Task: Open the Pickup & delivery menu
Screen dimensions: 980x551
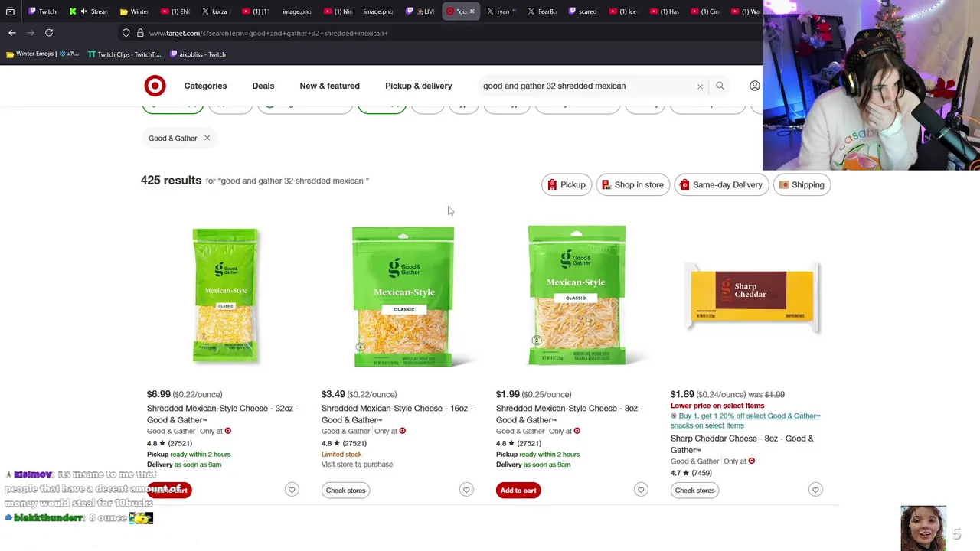Action: click(x=418, y=86)
